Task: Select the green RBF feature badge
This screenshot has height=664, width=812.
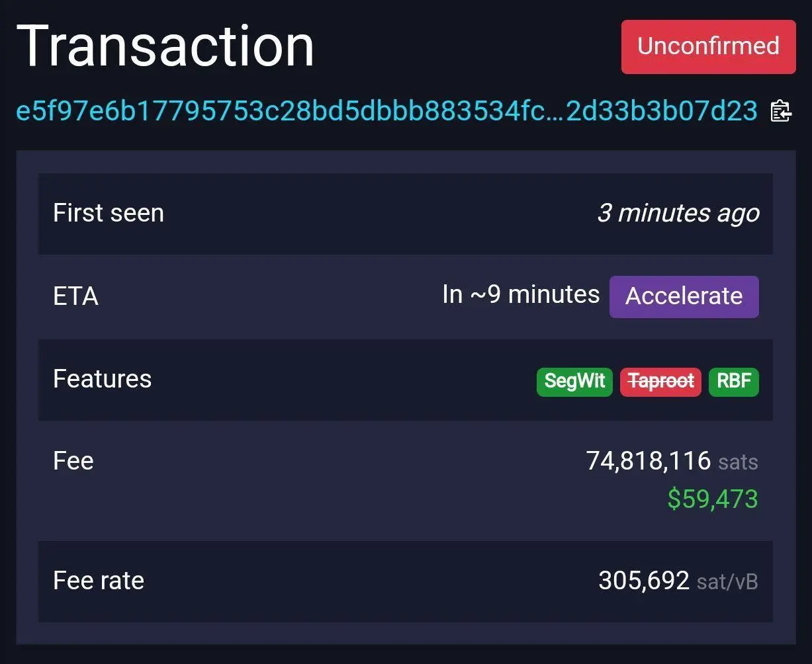Action: pyautogui.click(x=733, y=382)
